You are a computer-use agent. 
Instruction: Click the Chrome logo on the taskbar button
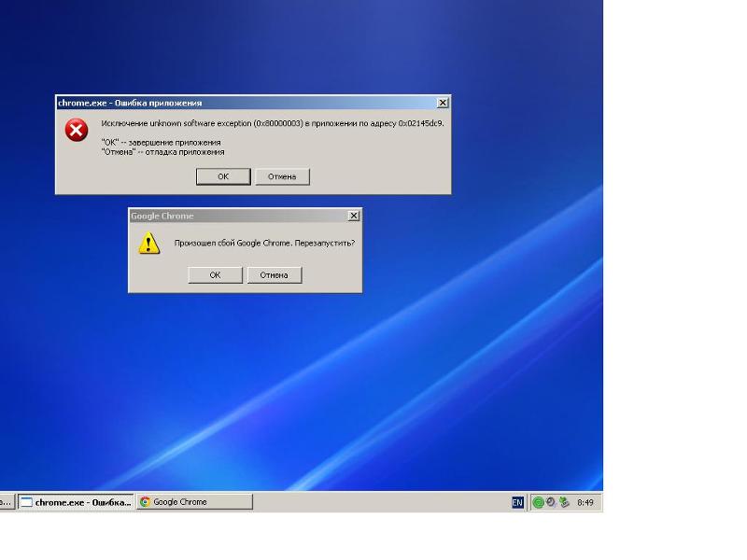(146, 502)
